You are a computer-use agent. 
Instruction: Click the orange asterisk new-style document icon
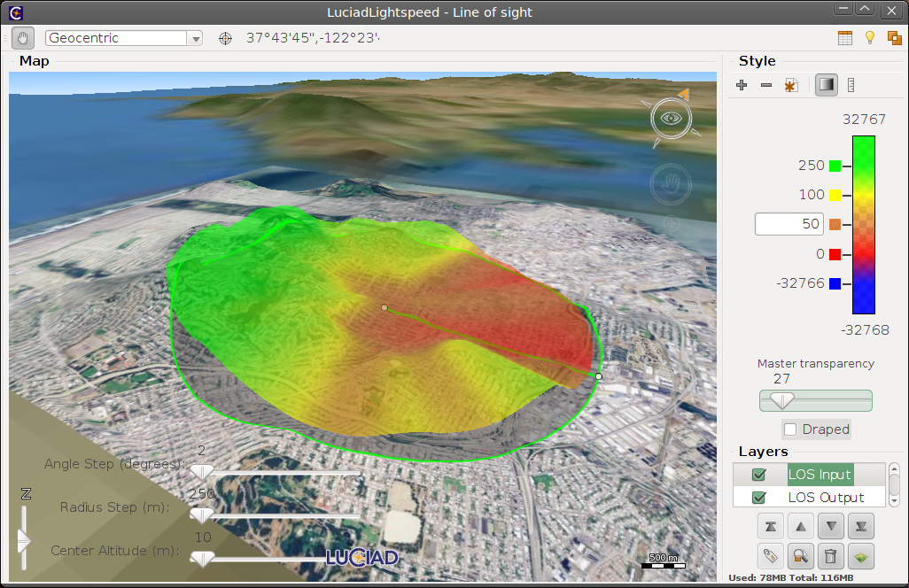pyautogui.click(x=791, y=86)
